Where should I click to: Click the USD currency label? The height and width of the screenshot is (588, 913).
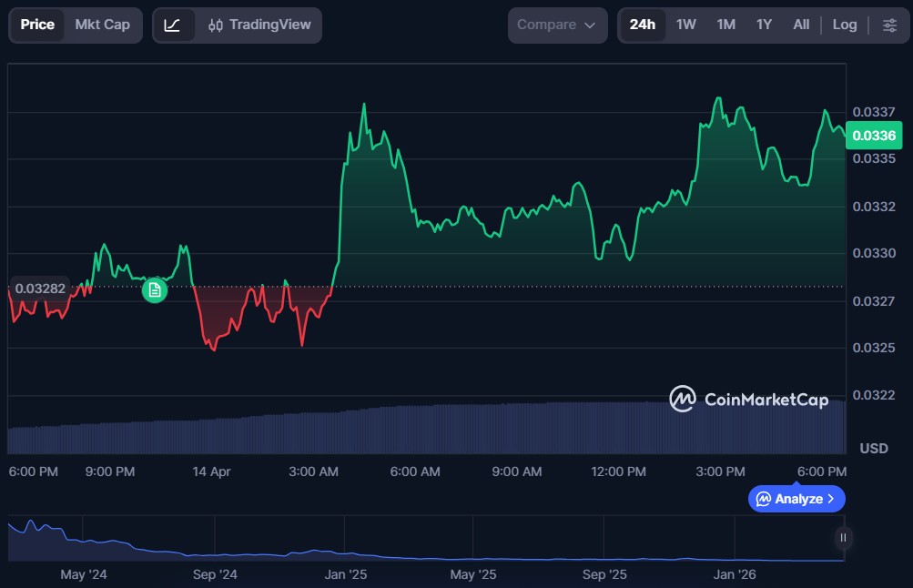(874, 449)
